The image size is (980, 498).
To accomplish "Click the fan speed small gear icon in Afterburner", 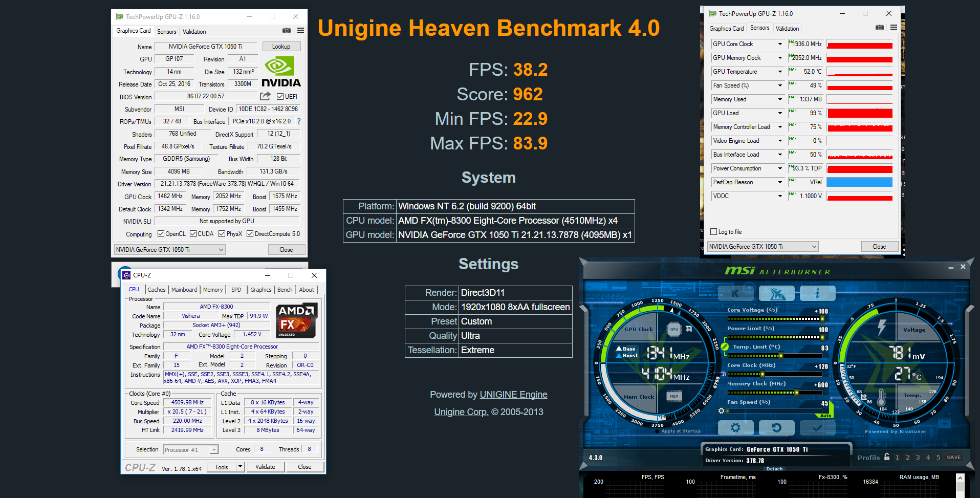I will [x=721, y=410].
